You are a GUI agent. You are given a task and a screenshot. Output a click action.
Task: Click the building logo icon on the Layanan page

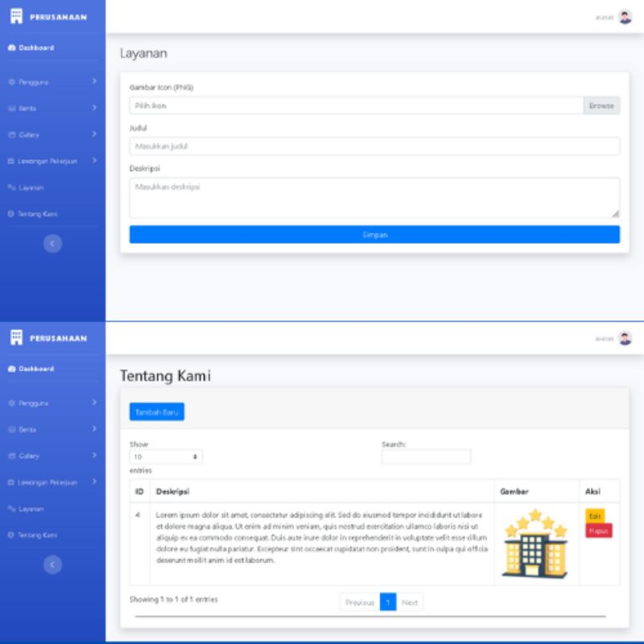tap(16, 16)
